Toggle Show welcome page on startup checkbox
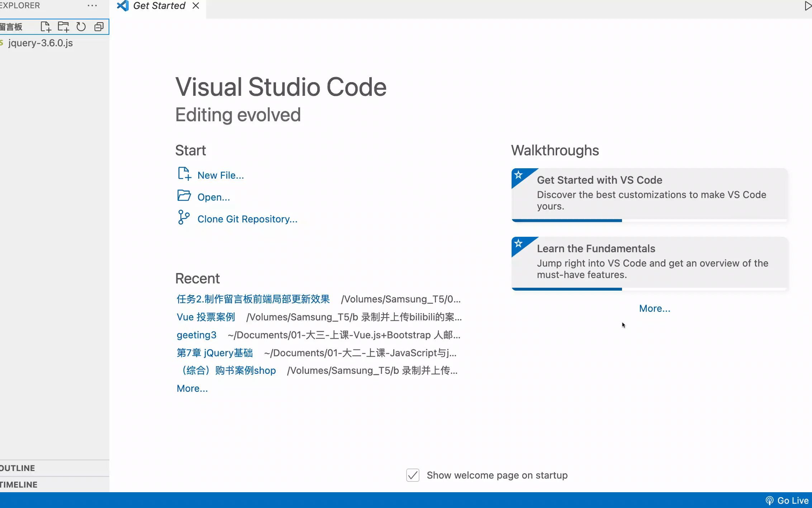This screenshot has height=508, width=812. point(413,475)
